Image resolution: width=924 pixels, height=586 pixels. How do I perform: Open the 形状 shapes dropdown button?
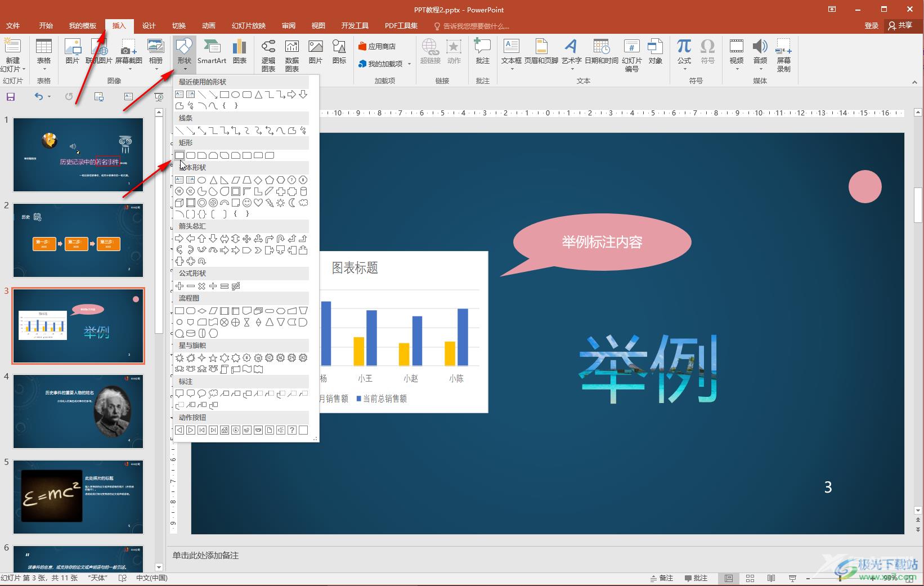pyautogui.click(x=184, y=55)
